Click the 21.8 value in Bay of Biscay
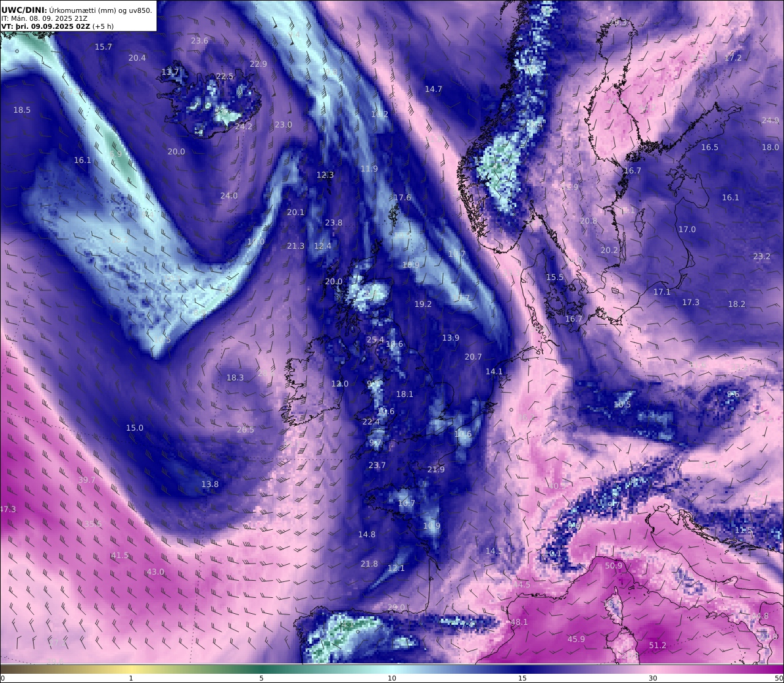 click(369, 564)
